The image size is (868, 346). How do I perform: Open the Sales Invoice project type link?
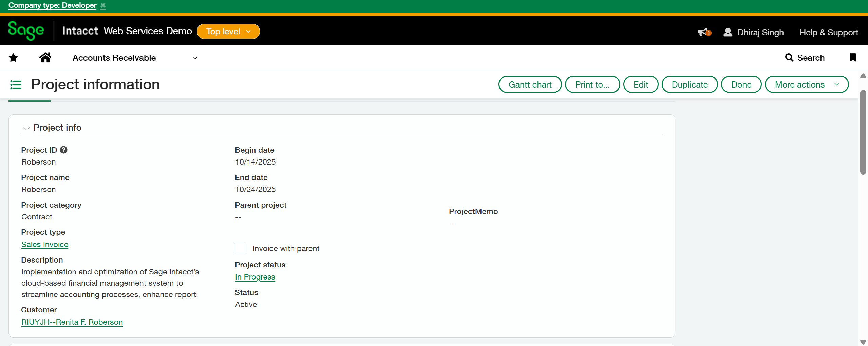pos(45,244)
